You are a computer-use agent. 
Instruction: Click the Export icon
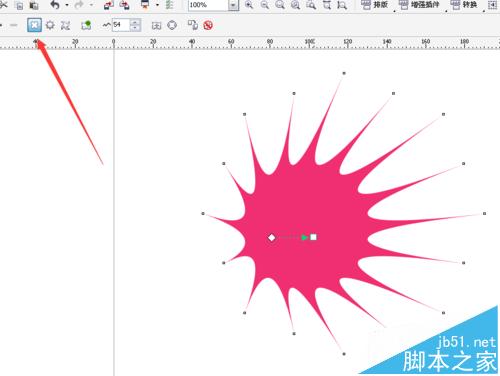tap(124, 5)
